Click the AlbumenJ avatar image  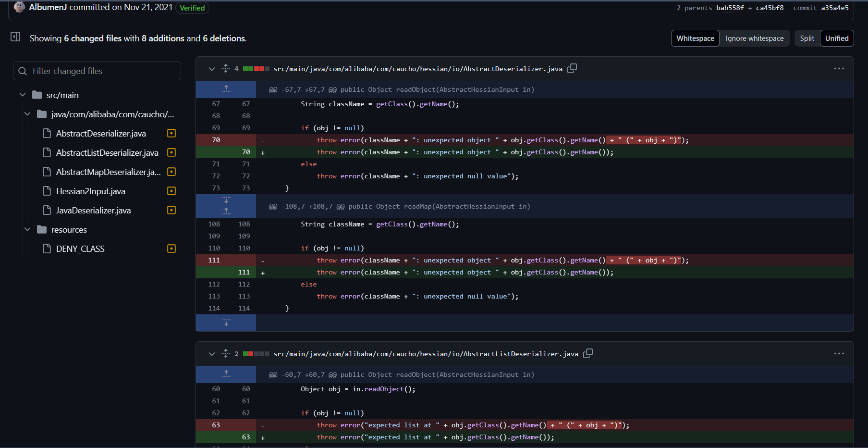19,7
